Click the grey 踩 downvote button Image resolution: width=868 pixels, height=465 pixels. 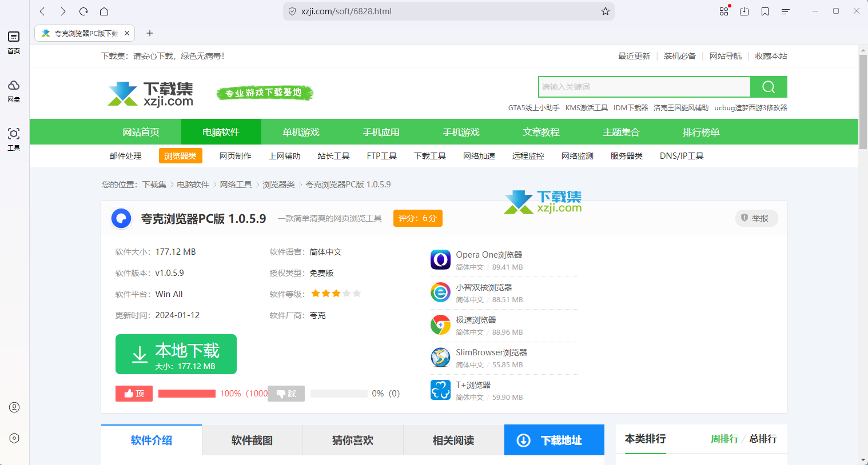pyautogui.click(x=286, y=394)
